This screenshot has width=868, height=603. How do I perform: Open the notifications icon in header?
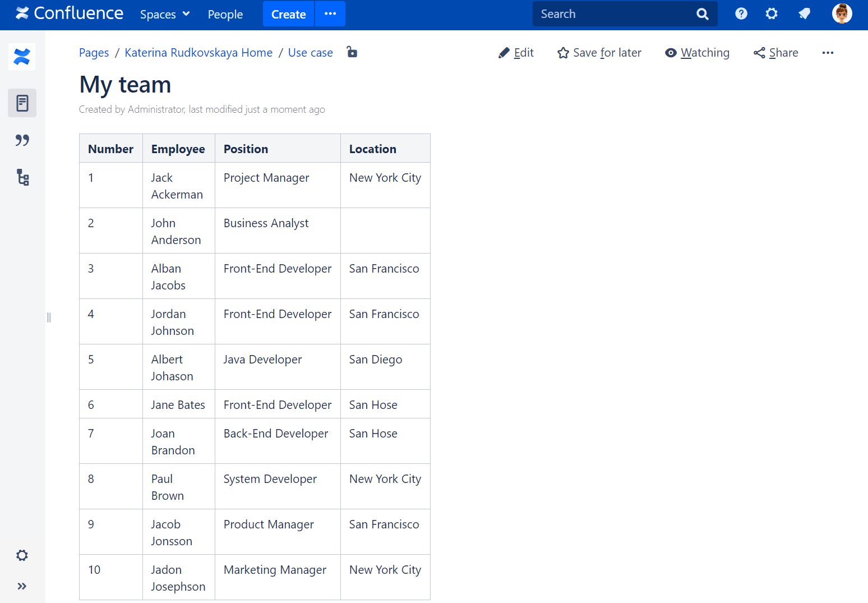[x=804, y=14]
